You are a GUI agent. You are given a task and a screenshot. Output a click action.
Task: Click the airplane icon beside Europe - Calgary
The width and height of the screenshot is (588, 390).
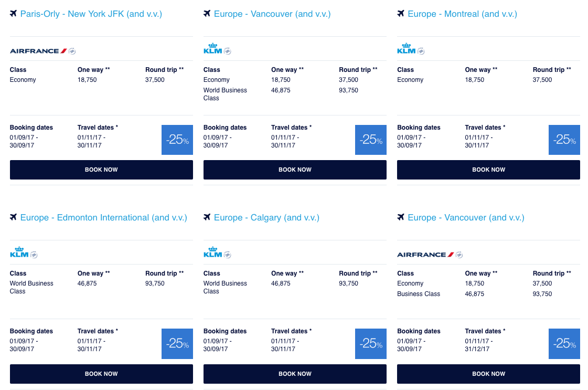click(207, 217)
